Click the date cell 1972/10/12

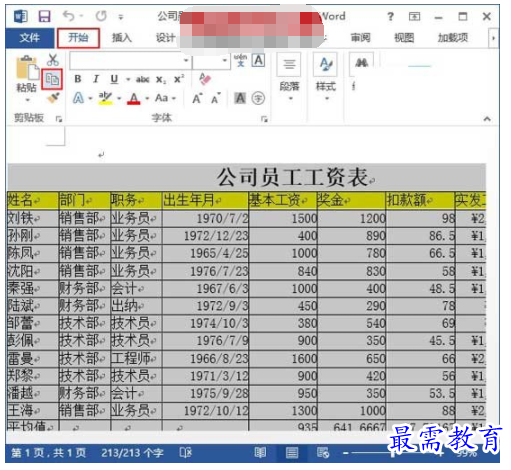[x=205, y=411]
